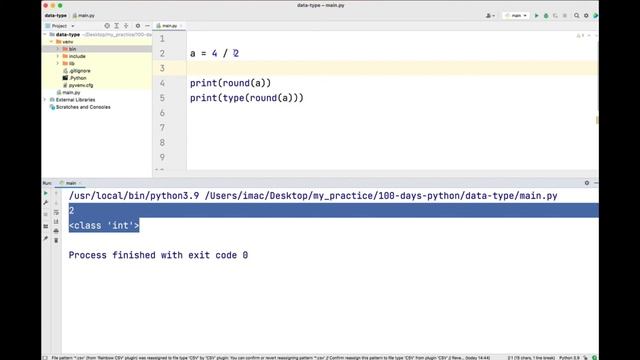Click the up arrow in Run output toolbar

(56, 193)
